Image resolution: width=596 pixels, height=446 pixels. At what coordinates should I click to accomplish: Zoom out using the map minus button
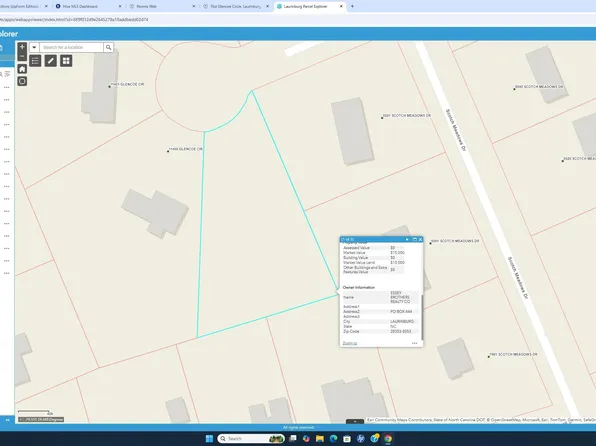click(x=22, y=56)
